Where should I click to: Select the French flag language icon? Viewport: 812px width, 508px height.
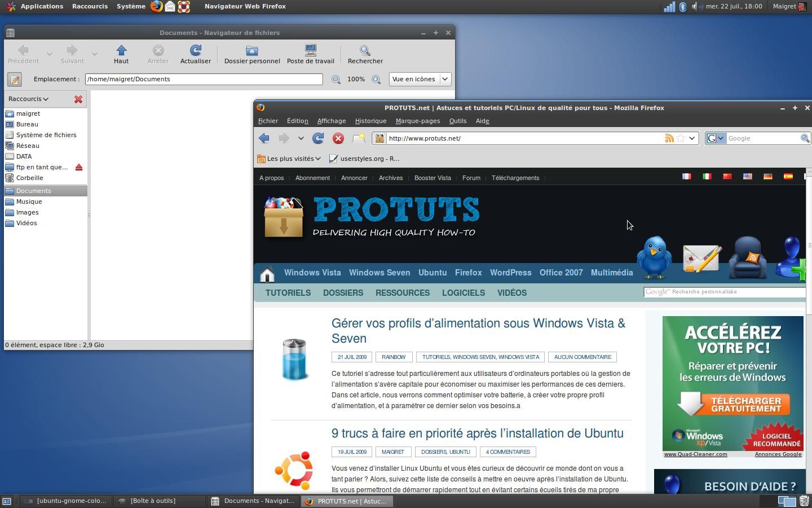click(x=686, y=177)
